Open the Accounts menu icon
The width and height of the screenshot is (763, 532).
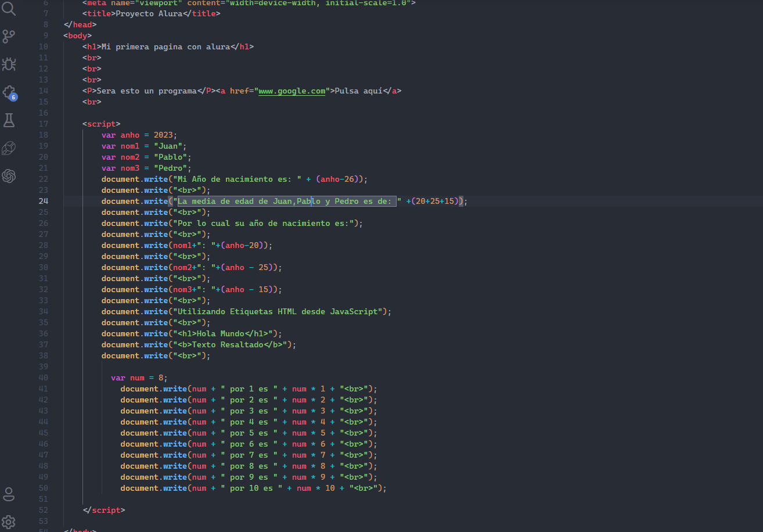coord(9,494)
